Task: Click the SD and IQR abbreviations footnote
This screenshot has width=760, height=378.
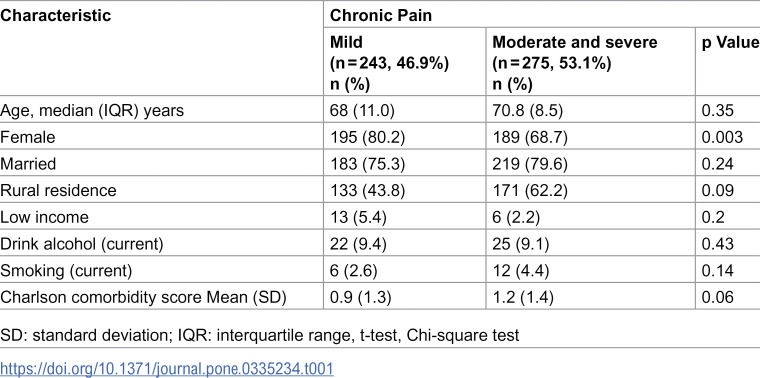Action: [x=260, y=335]
